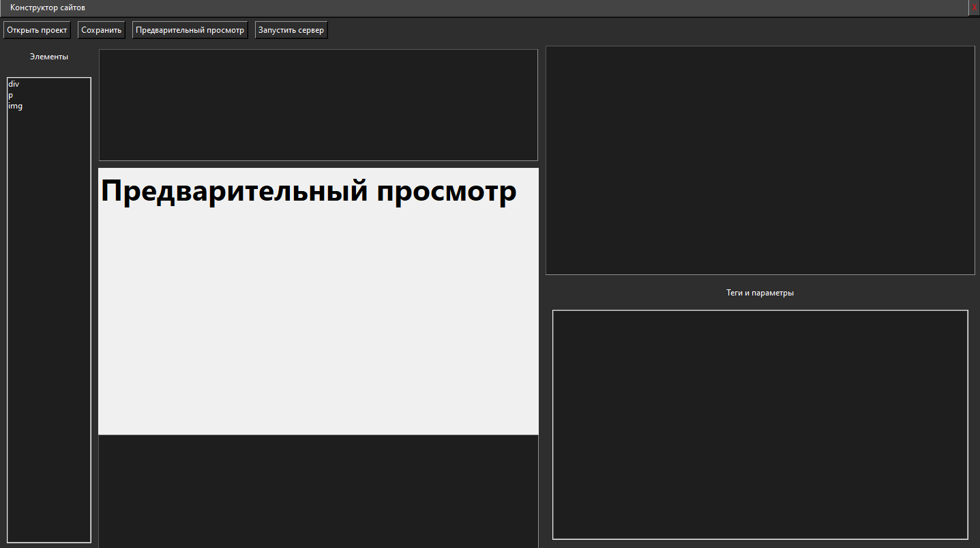The image size is (980, 548).
Task: Focus the dark text area above preview
Action: point(318,105)
